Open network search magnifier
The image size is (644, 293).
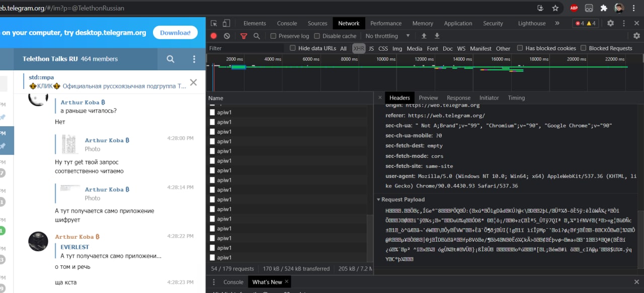257,36
